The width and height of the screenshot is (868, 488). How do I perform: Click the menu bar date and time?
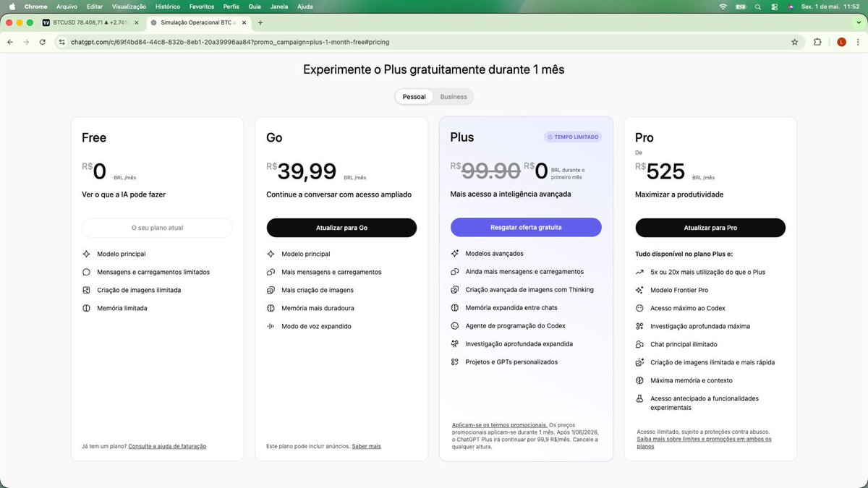pyautogui.click(x=832, y=7)
